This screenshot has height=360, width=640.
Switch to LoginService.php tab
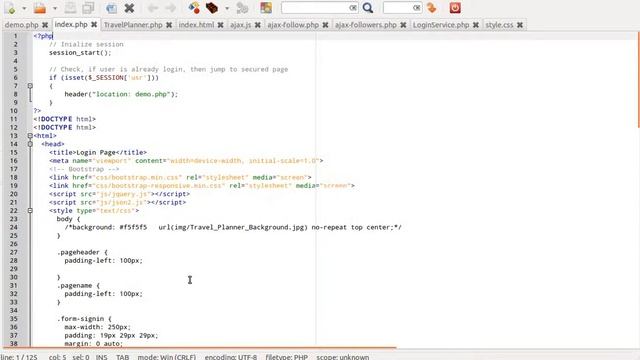point(441,25)
